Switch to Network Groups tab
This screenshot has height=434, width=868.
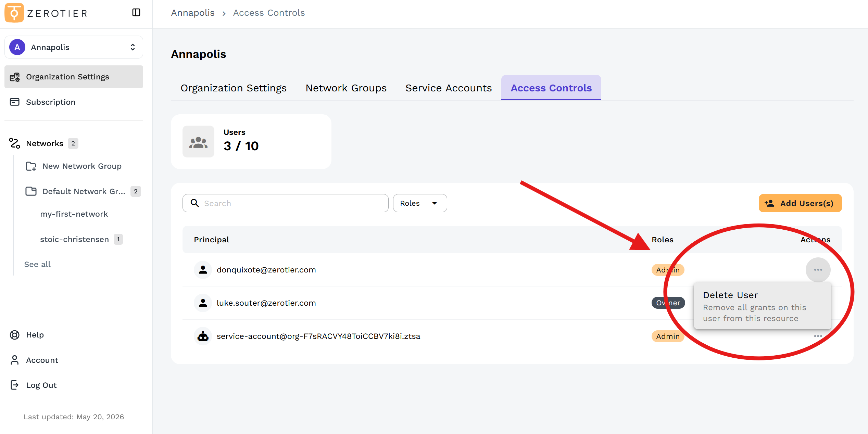[346, 88]
